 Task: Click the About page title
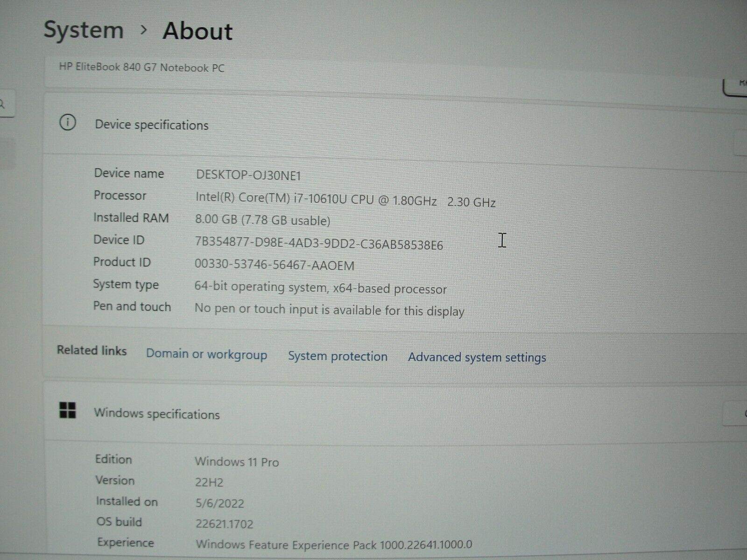[x=197, y=31]
